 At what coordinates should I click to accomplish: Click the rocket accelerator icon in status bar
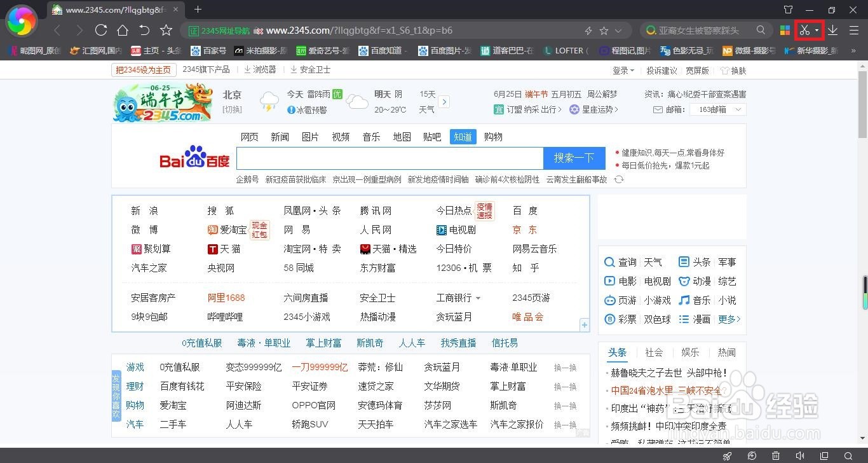(728, 455)
